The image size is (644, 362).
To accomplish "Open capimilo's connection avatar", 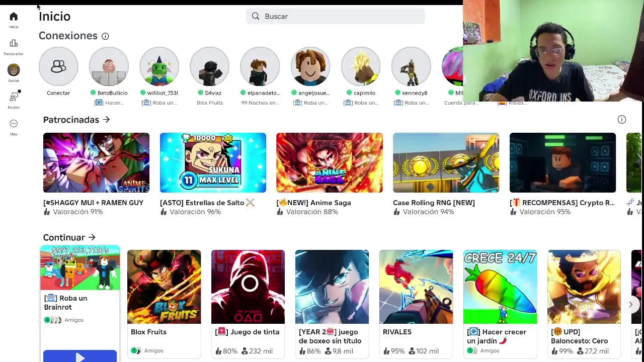I will click(x=361, y=66).
